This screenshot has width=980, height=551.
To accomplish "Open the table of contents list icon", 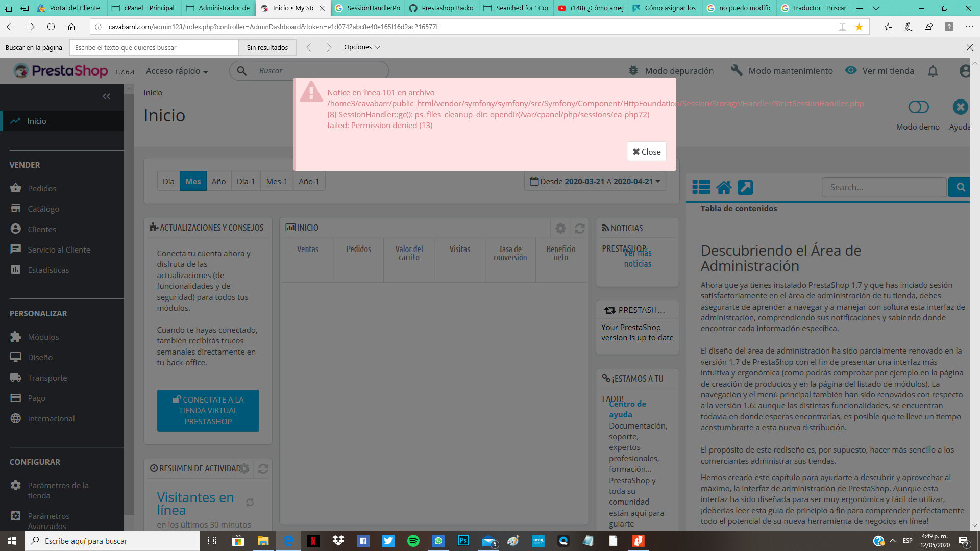I will coord(701,187).
